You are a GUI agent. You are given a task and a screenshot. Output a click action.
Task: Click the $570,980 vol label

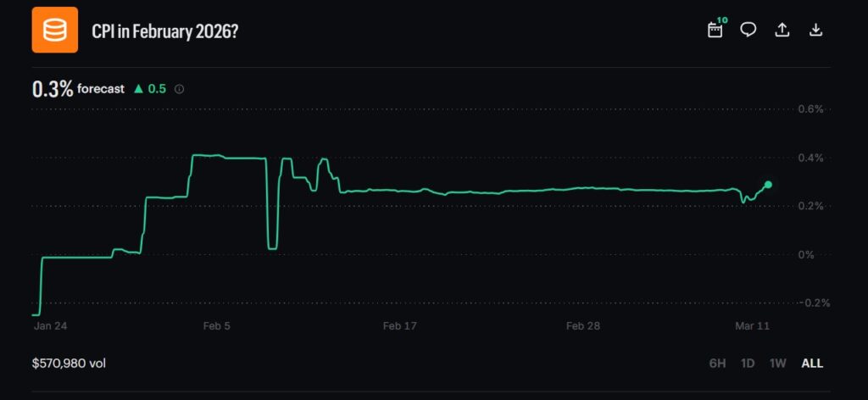coord(69,364)
